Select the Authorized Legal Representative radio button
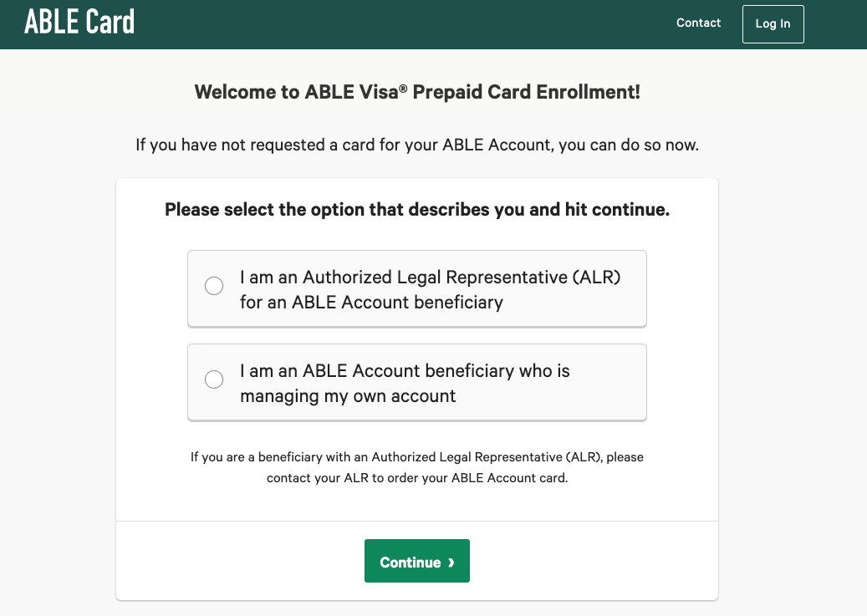This screenshot has height=616, width=867. (214, 286)
